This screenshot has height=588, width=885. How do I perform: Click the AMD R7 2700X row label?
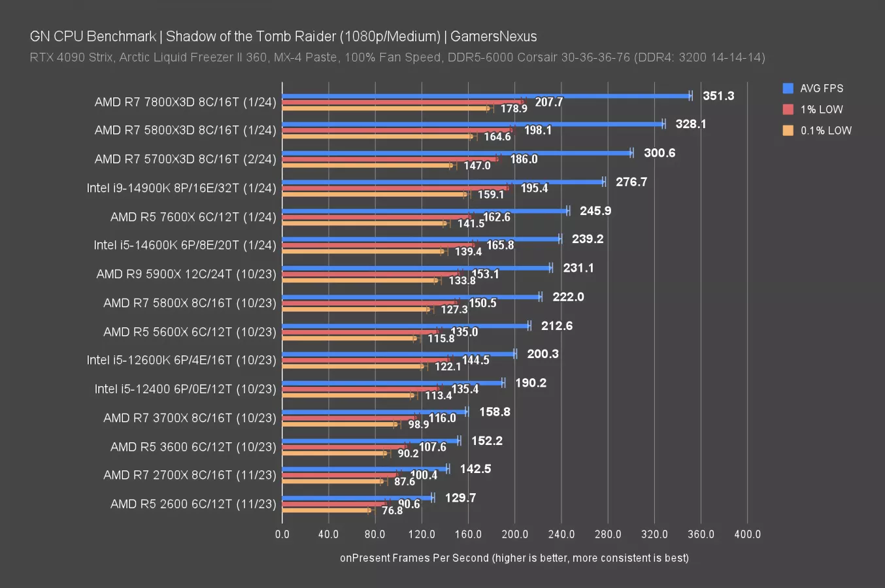(x=190, y=475)
